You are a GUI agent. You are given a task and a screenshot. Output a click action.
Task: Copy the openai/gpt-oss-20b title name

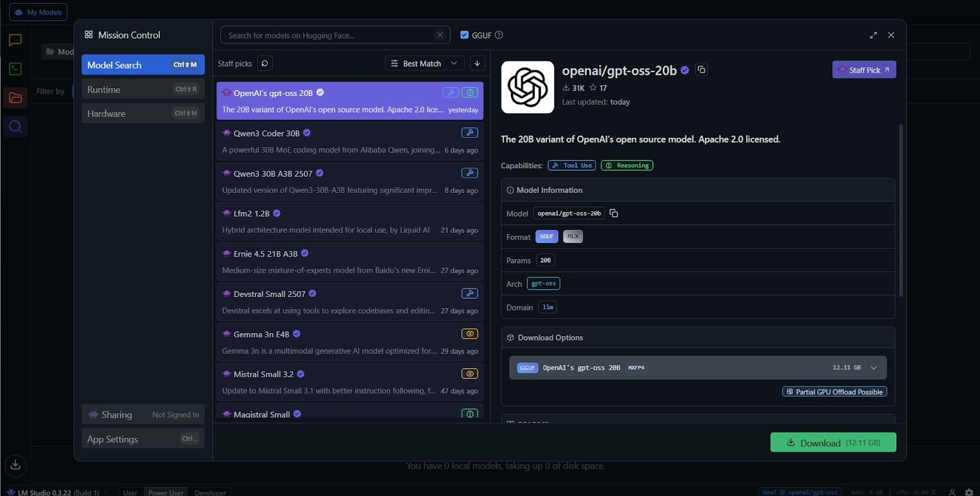[x=701, y=70]
